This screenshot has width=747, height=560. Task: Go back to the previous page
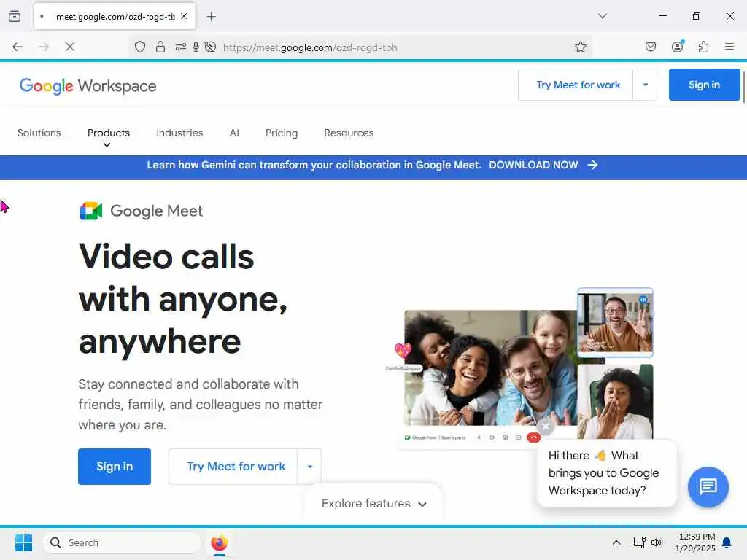18,47
